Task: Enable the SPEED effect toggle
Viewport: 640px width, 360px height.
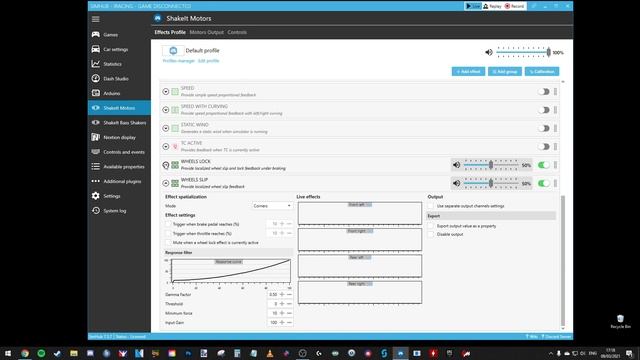Action: click(x=544, y=91)
